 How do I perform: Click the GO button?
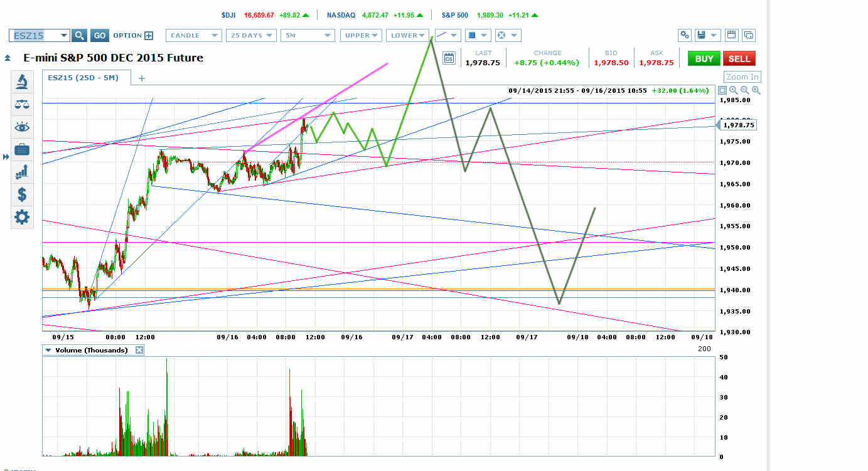tap(99, 36)
